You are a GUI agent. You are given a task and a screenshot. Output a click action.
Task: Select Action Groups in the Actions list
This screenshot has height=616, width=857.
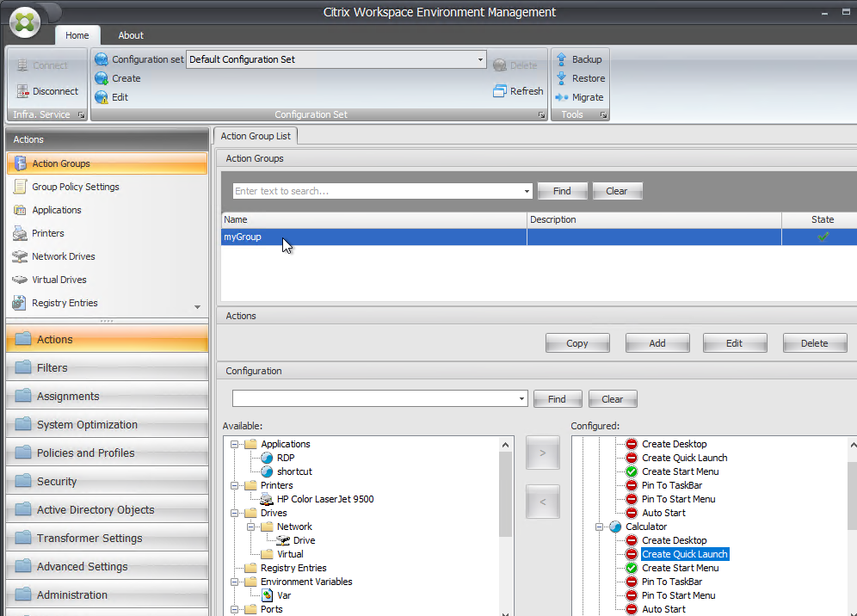click(107, 163)
